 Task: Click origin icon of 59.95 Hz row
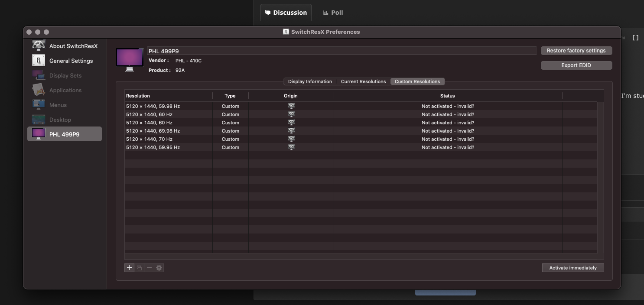pos(291,147)
